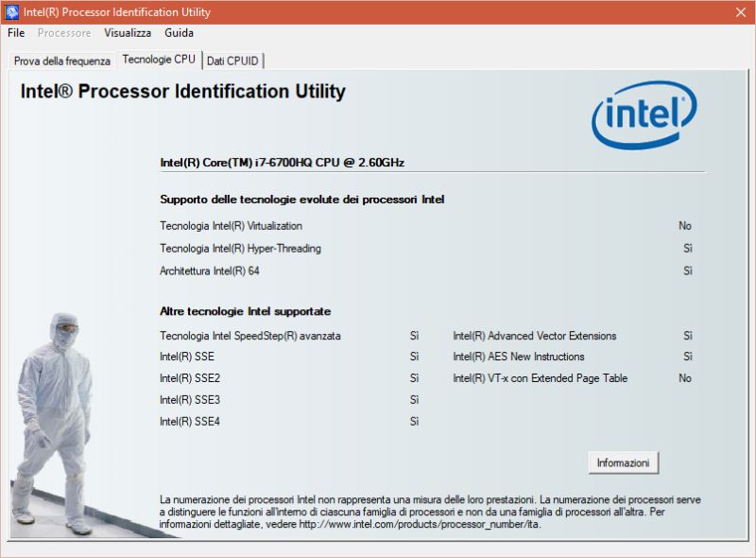Open the File menu
This screenshot has height=558, width=756.
tap(15, 33)
